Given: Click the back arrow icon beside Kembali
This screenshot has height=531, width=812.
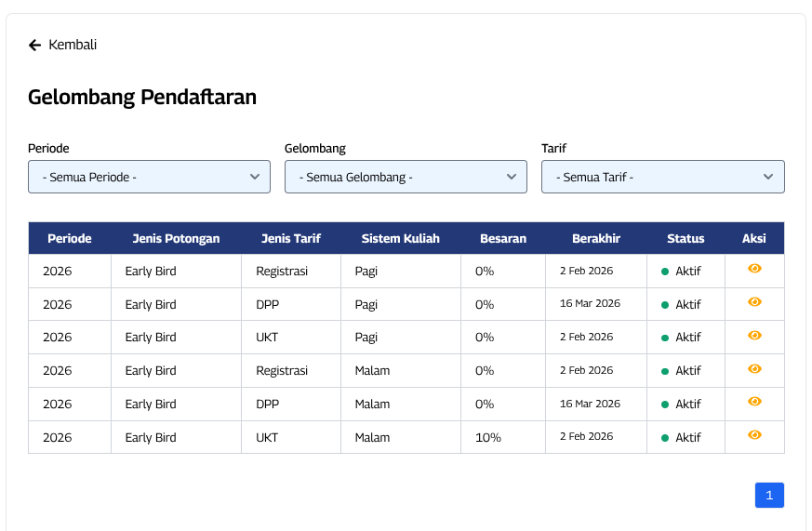Looking at the screenshot, I should pyautogui.click(x=34, y=45).
